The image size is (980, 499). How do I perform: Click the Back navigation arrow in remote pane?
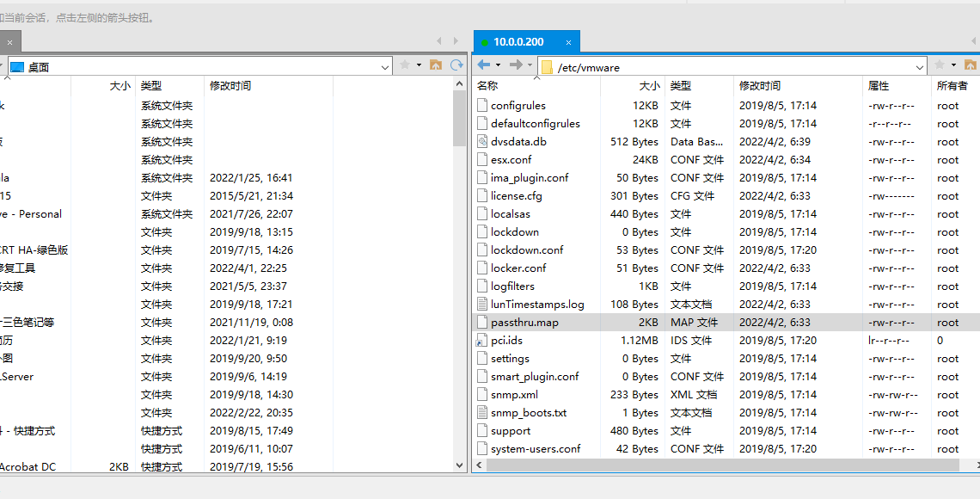click(486, 65)
